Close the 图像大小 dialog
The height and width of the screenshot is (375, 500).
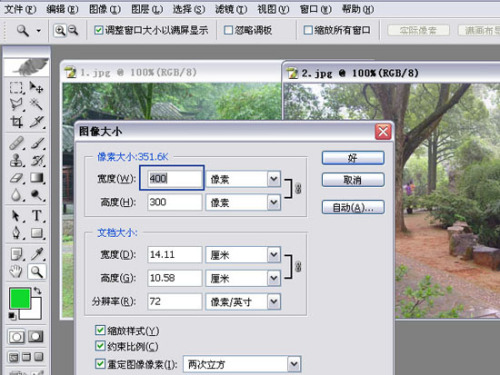pos(383,132)
